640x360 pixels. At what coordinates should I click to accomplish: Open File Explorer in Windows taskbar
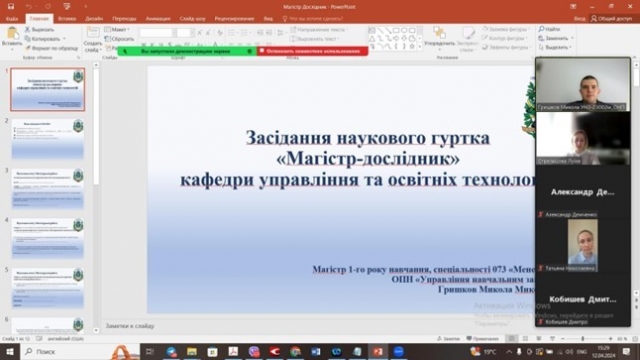click(192, 351)
